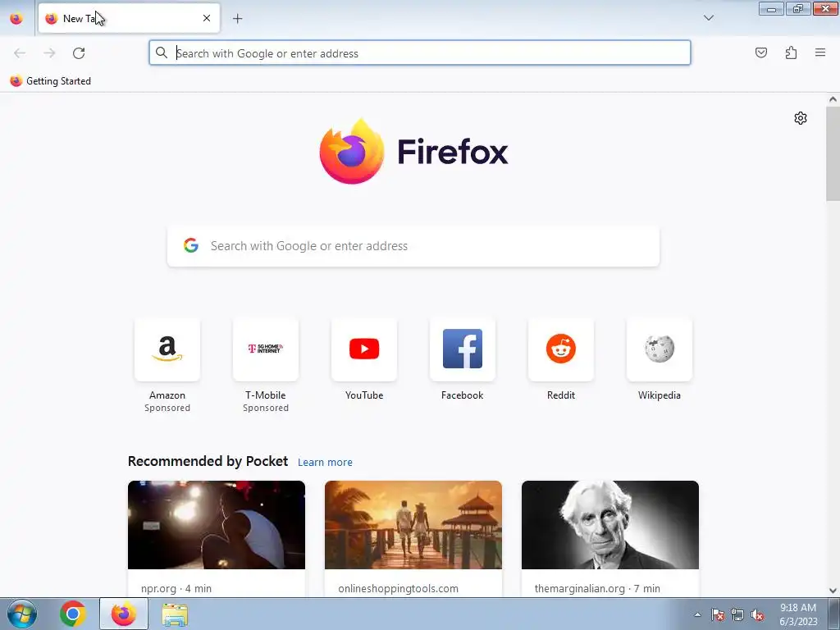Viewport: 840px width, 630px height.
Task: Click the page's Google search box
Action: click(413, 246)
